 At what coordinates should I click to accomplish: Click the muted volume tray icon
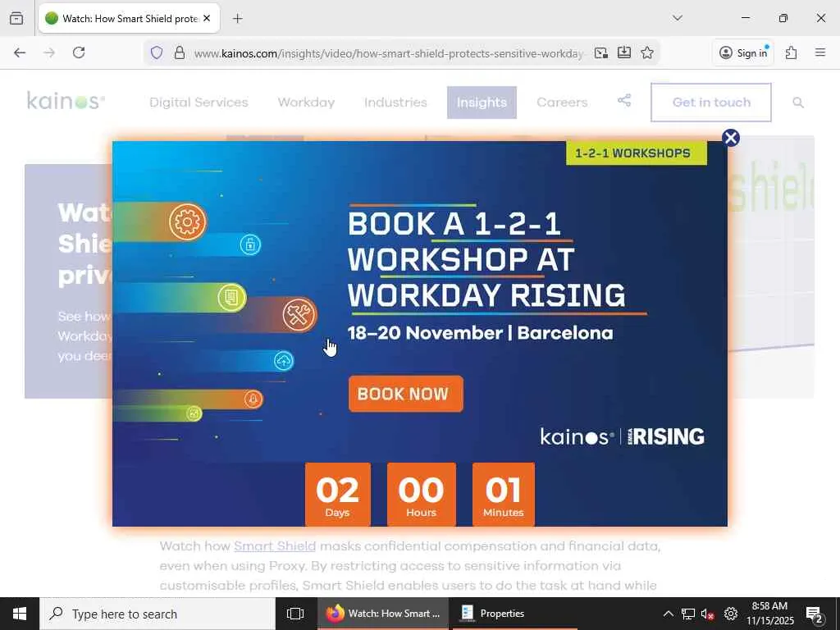(x=708, y=614)
